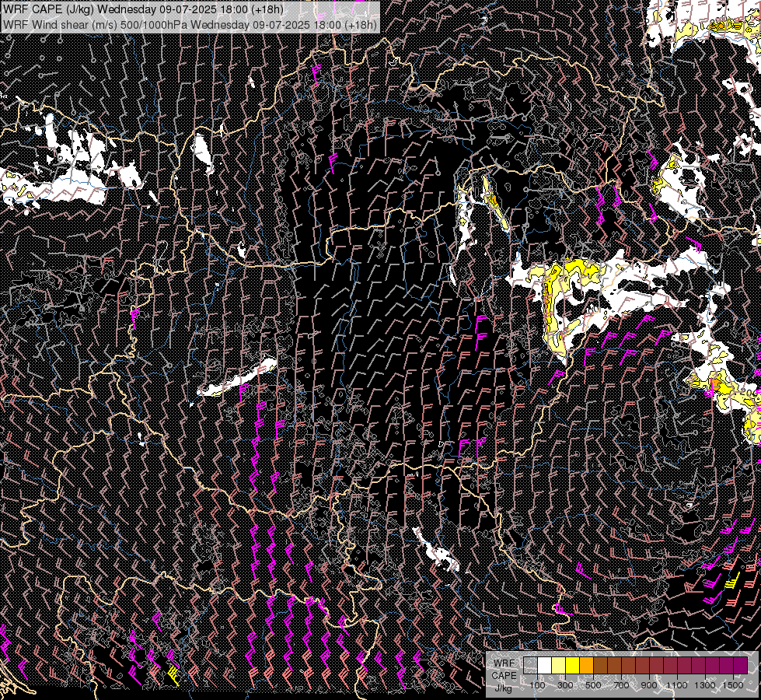Click the legend value 900
The height and width of the screenshot is (700, 761).
click(x=649, y=685)
